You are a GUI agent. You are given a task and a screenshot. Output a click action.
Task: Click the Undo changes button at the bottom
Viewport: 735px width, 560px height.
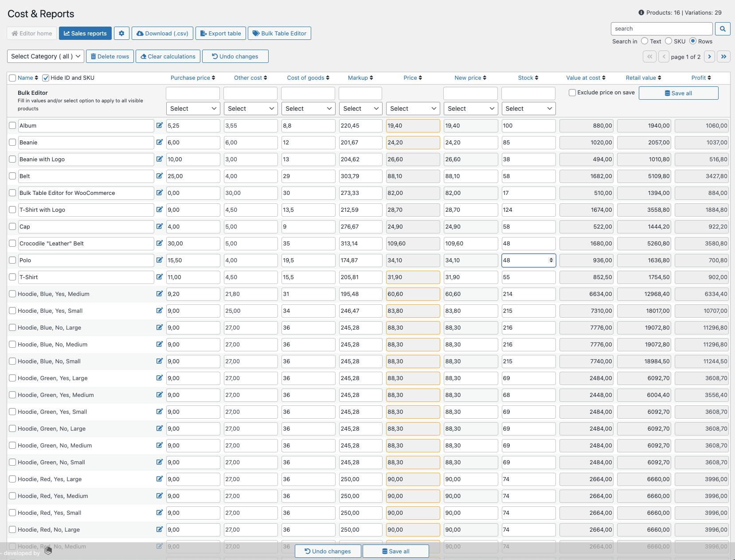click(x=328, y=551)
